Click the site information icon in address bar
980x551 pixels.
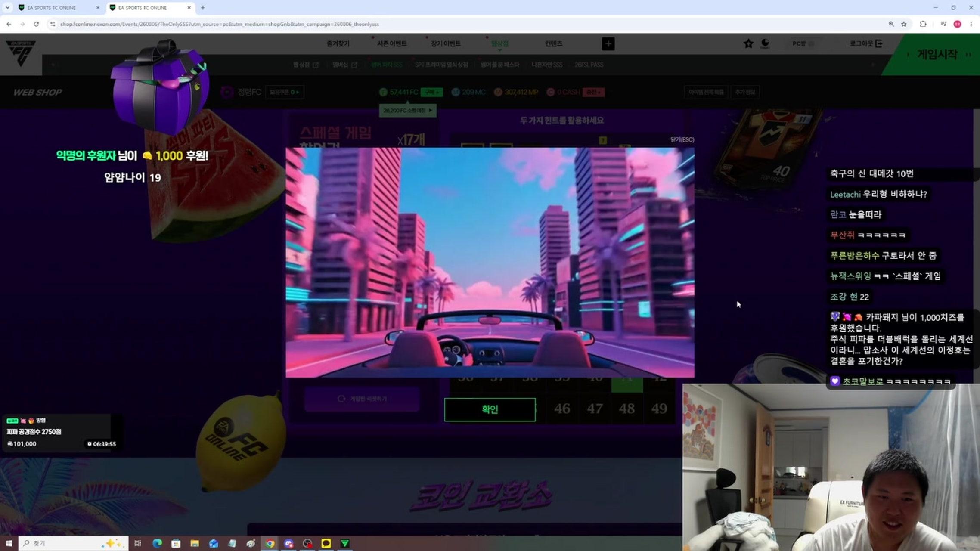pos(53,24)
